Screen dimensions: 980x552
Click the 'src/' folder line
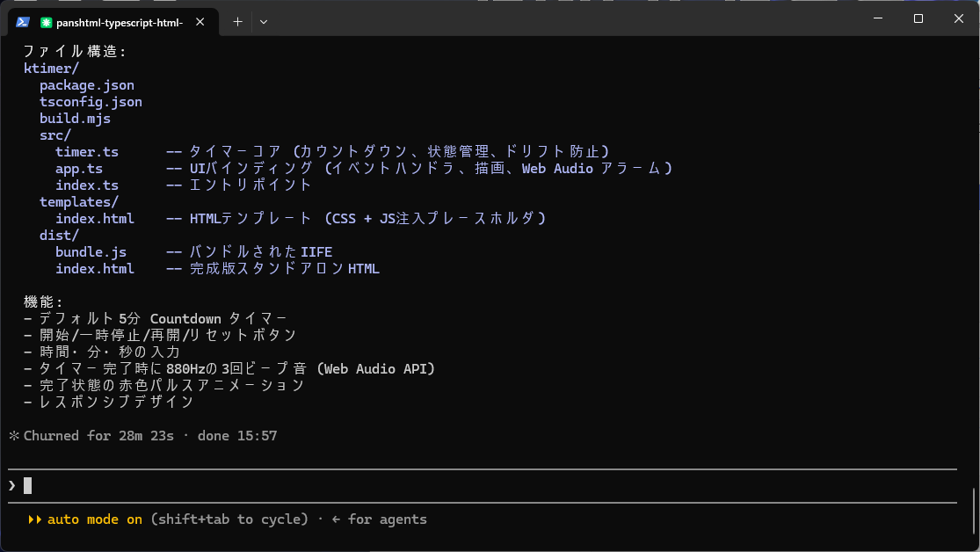coord(55,135)
